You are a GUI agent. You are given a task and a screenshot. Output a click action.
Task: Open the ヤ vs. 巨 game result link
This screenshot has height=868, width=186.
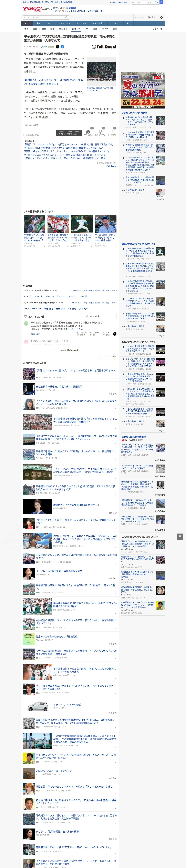(x=27, y=297)
